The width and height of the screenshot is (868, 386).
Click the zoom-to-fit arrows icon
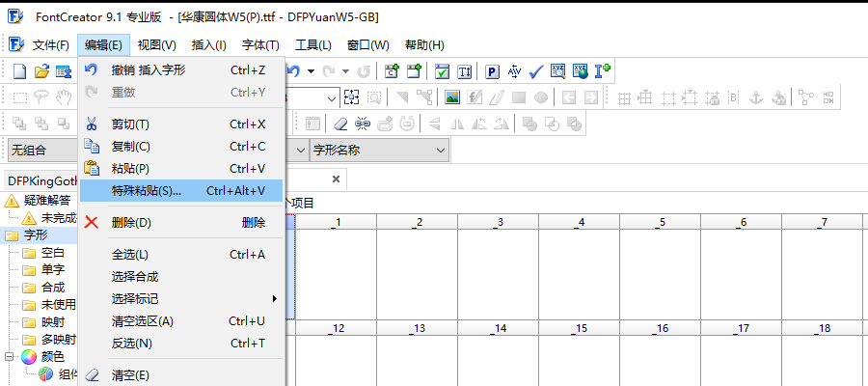[x=351, y=98]
